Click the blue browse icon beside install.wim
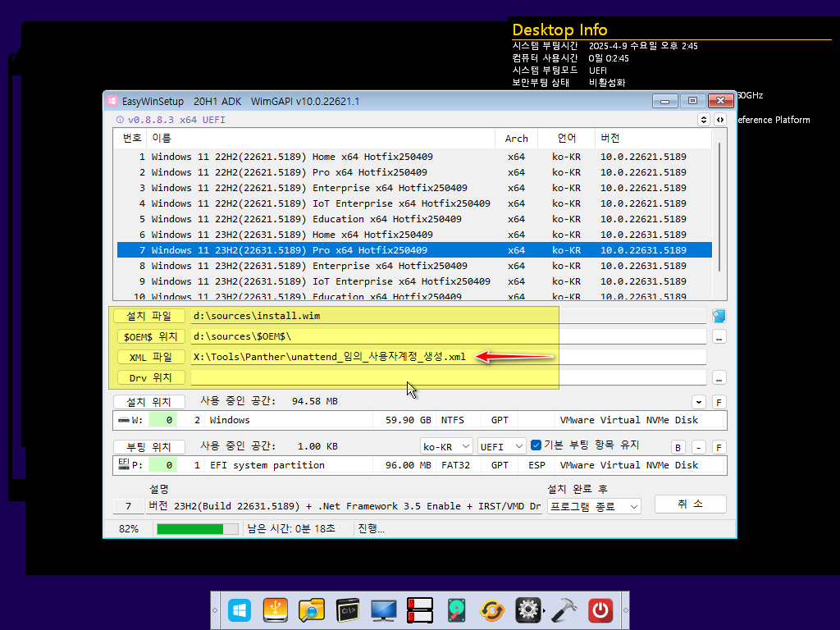The image size is (840, 630). [719, 316]
